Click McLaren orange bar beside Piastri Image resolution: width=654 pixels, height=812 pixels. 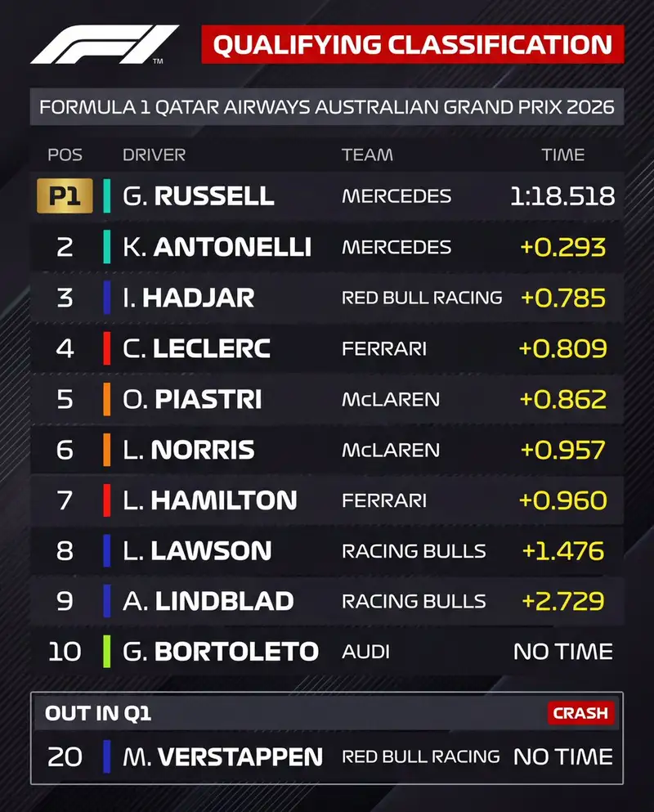pos(106,399)
